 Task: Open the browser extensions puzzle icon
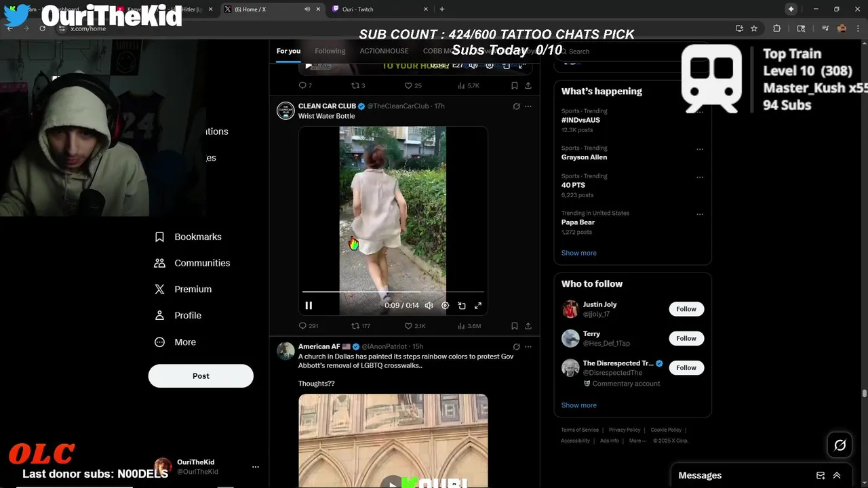777,28
